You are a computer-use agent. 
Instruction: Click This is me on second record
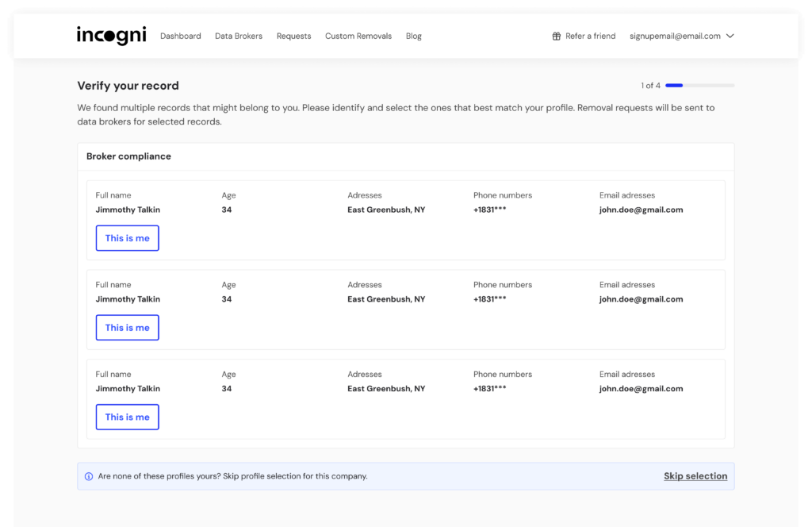(128, 328)
